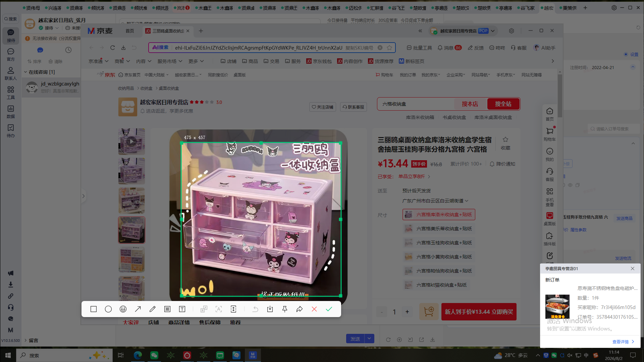
Task: Add the product to the shopping cart
Action: (429, 312)
